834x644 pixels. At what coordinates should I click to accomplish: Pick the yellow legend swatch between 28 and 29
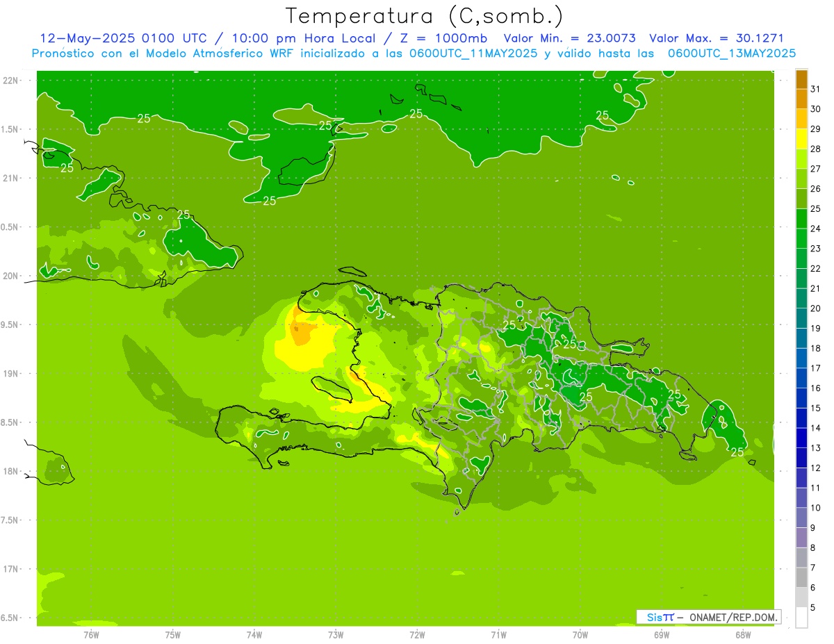pos(801,139)
